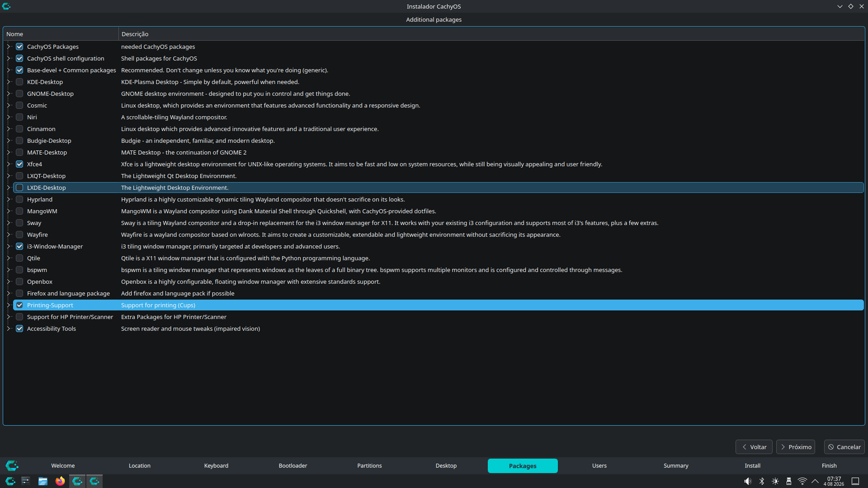This screenshot has width=868, height=488.
Task: Go to the Bootloader step
Action: (293, 466)
